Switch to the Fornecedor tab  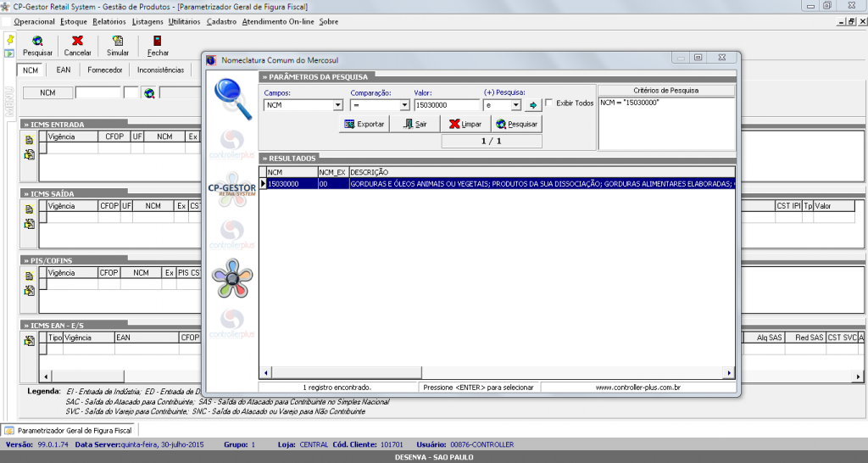coord(104,70)
